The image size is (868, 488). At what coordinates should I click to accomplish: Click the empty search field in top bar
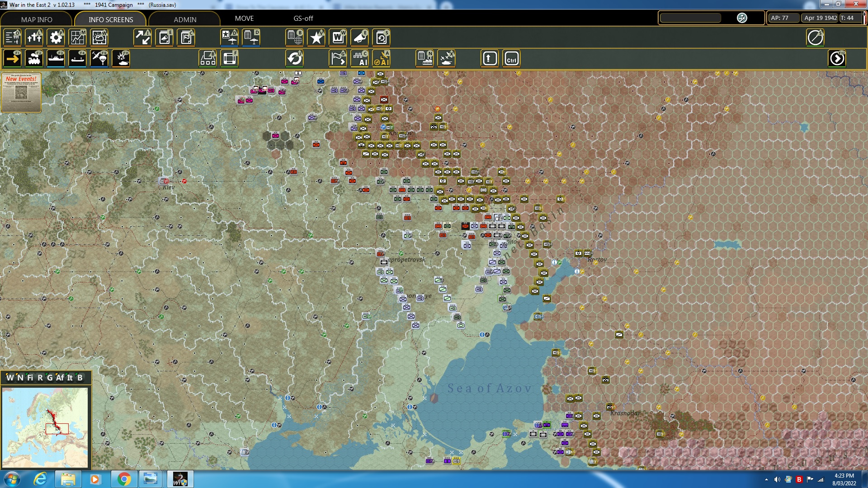click(690, 18)
